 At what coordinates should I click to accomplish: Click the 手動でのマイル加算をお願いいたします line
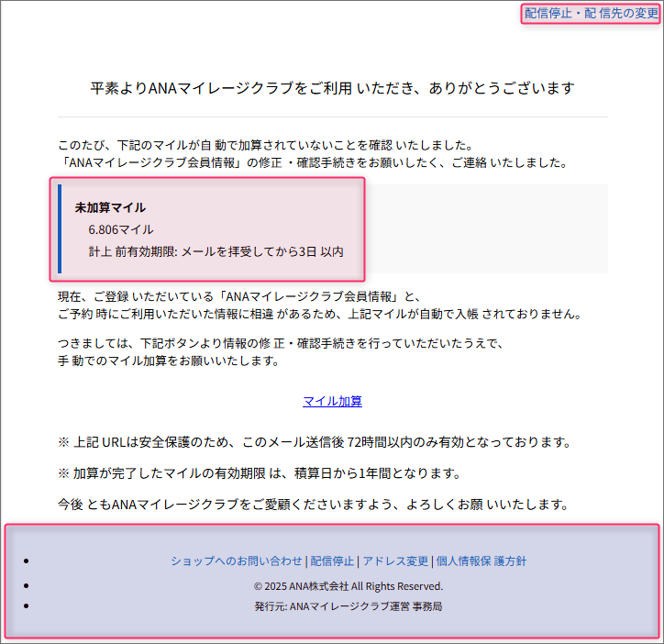pyautogui.click(x=168, y=361)
